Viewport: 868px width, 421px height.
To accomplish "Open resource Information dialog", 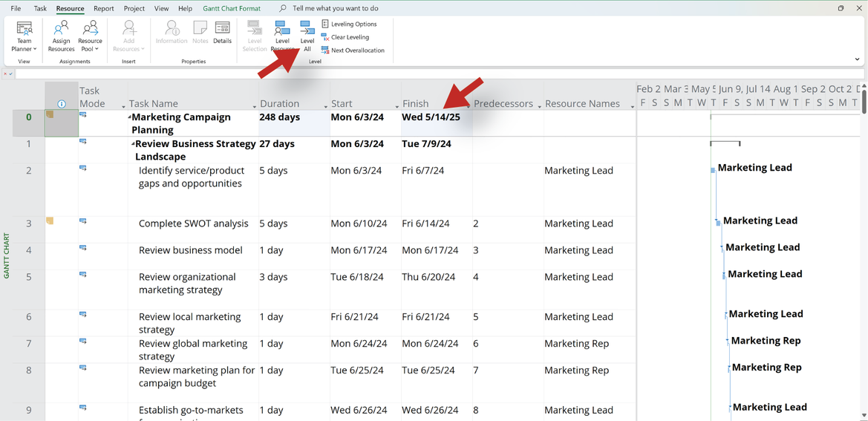I will [x=171, y=33].
